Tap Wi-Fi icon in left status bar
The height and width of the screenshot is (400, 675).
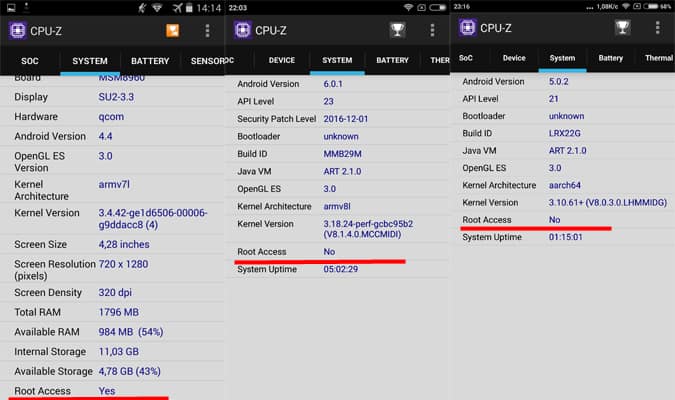(x=157, y=8)
